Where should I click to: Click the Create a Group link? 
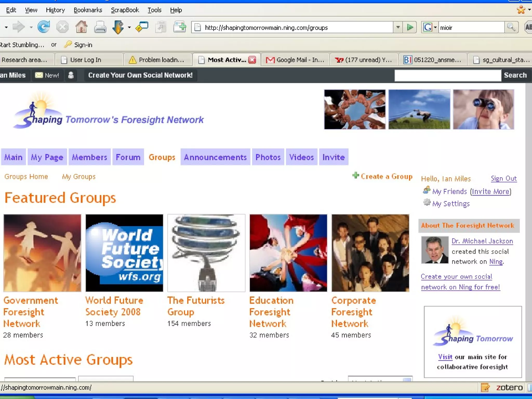(386, 177)
